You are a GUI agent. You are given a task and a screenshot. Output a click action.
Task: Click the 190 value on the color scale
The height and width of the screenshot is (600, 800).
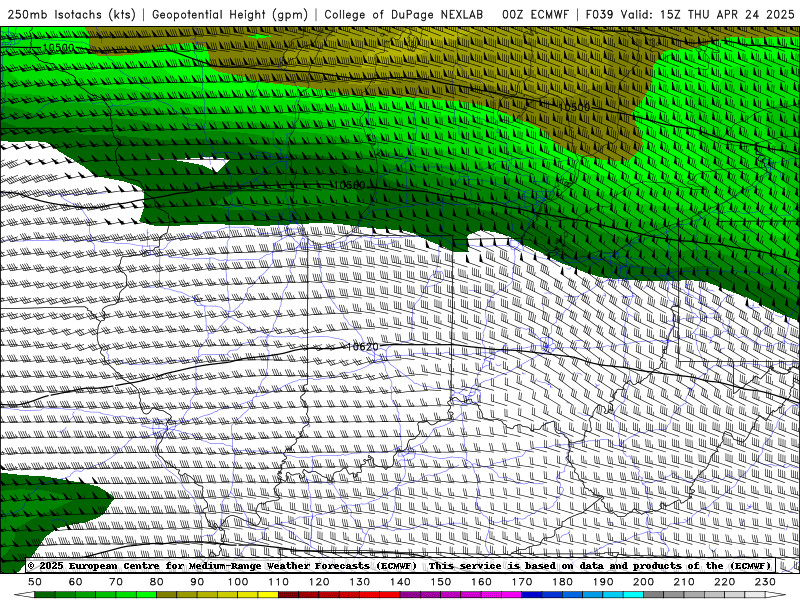[603, 582]
